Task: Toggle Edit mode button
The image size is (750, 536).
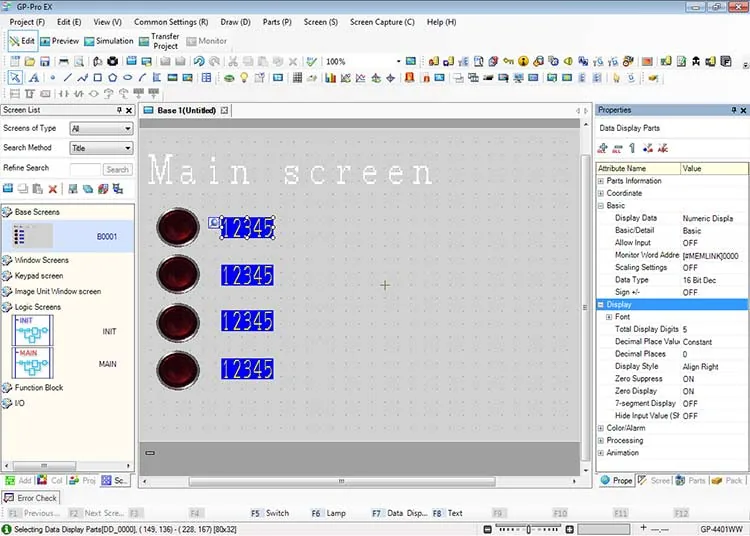Action: pyautogui.click(x=22, y=41)
